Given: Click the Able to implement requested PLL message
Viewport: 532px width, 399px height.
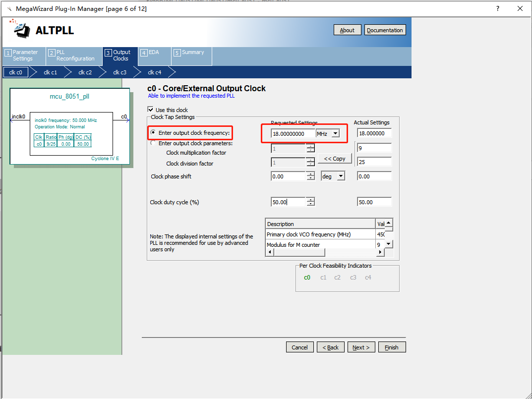Looking at the screenshot, I should (191, 96).
